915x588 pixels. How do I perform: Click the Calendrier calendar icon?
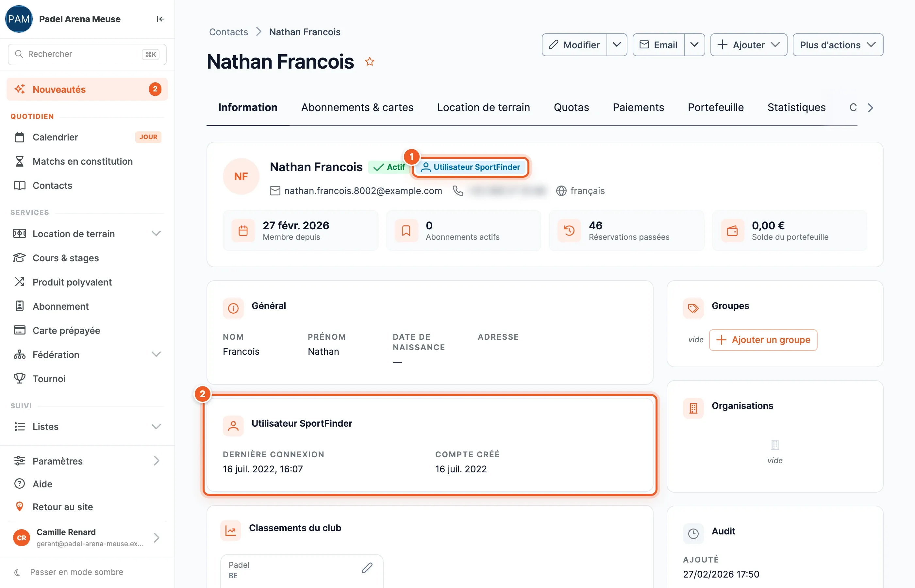coord(20,137)
